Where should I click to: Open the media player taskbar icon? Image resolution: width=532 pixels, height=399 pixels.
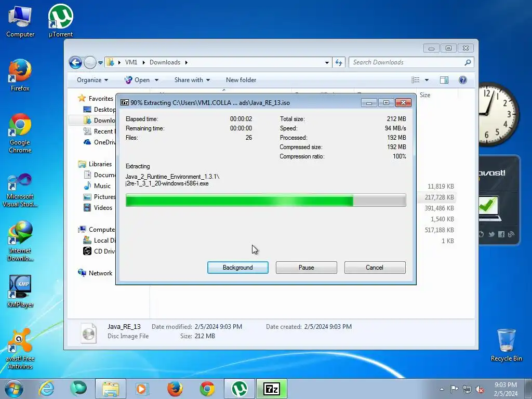pos(142,389)
